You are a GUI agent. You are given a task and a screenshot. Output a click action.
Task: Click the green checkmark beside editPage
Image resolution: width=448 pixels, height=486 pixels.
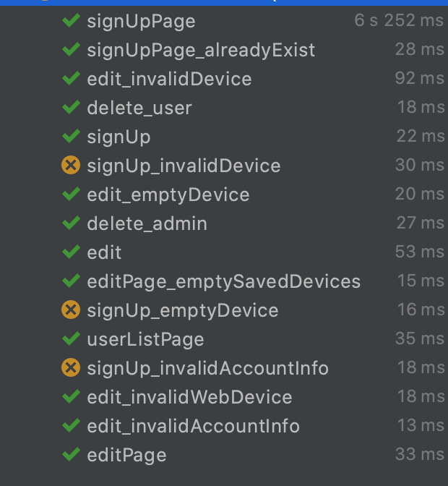coord(71,455)
